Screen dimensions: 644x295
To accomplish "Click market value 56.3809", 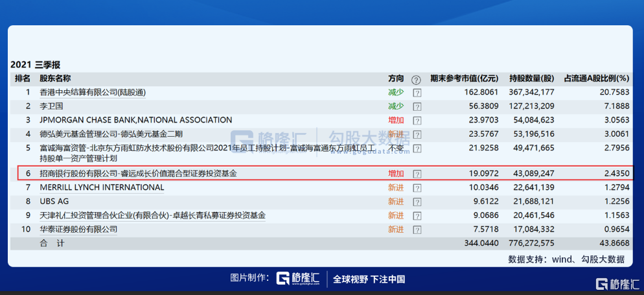I will [x=483, y=106].
